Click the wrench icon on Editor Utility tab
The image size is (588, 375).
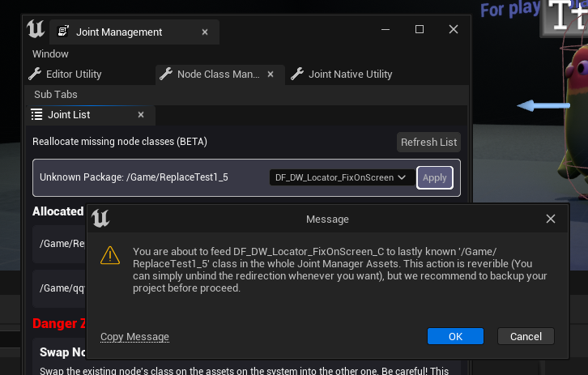tap(34, 74)
